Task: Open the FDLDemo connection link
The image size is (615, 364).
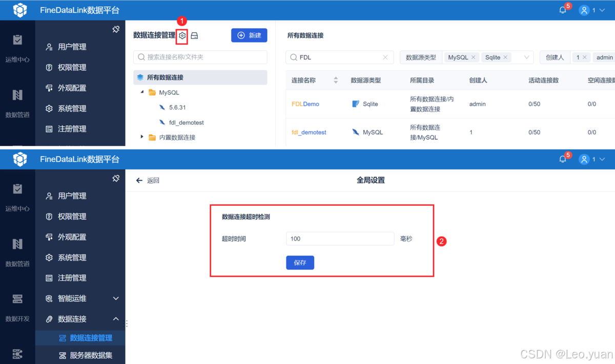Action: click(305, 104)
